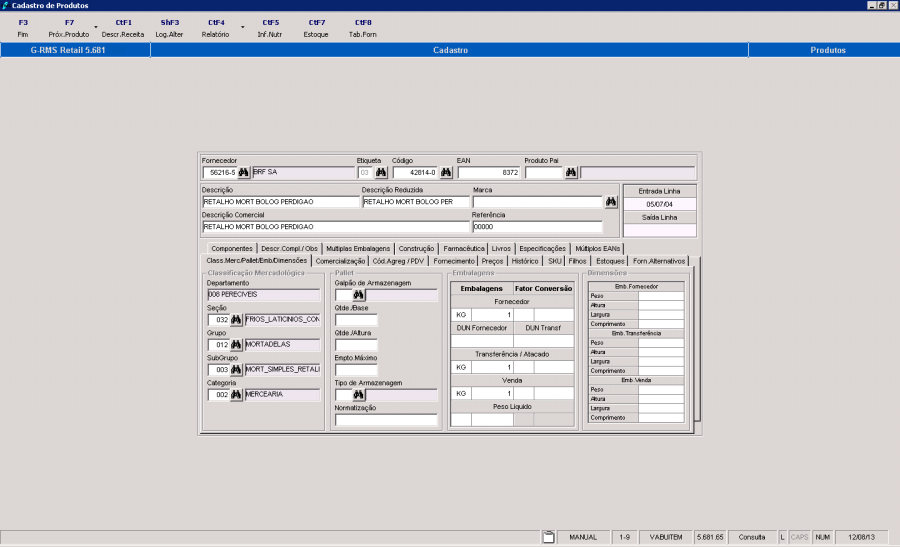Open the CtF5 Inf.Nutr toolbar item
Image resolution: width=900 pixels, height=547 pixels.
[270, 28]
